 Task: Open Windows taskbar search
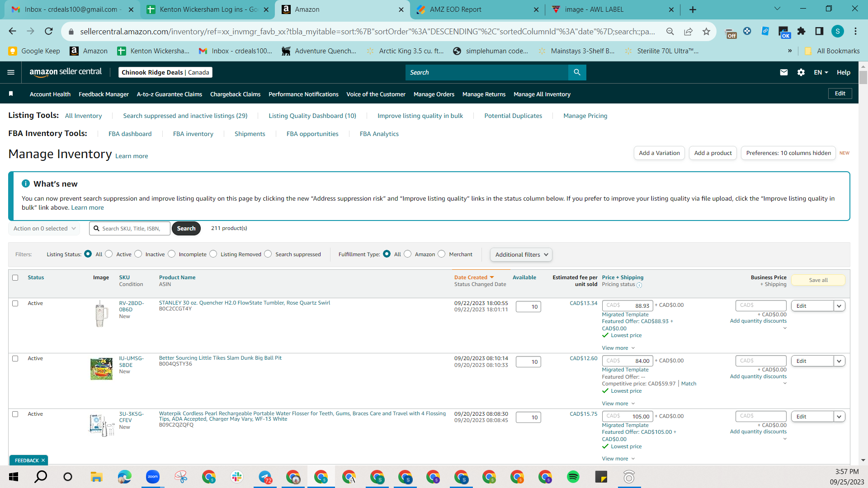(41, 477)
